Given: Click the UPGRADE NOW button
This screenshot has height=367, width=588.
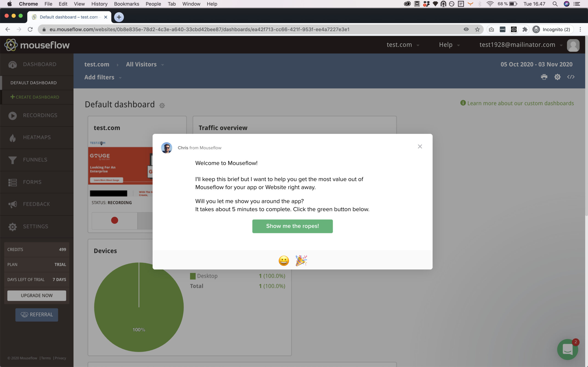Looking at the screenshot, I should [x=37, y=295].
